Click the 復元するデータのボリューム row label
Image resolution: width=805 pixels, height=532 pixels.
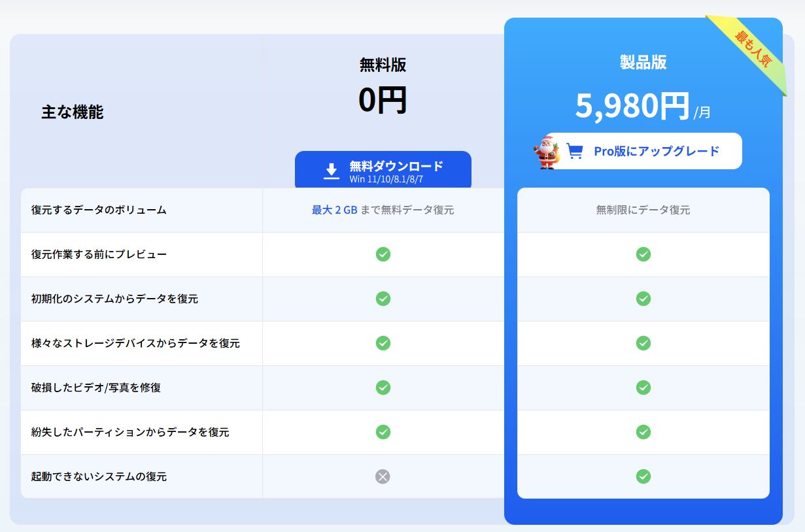pyautogui.click(x=99, y=210)
